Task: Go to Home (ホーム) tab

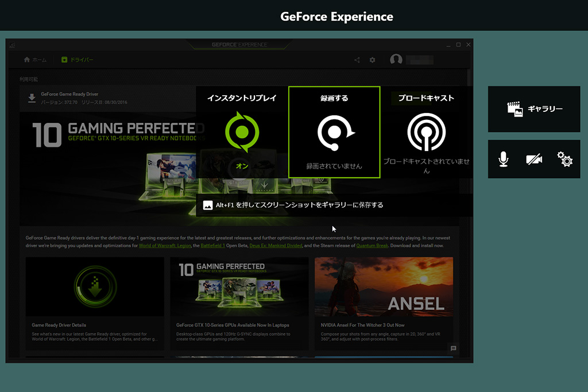Action: click(x=35, y=60)
